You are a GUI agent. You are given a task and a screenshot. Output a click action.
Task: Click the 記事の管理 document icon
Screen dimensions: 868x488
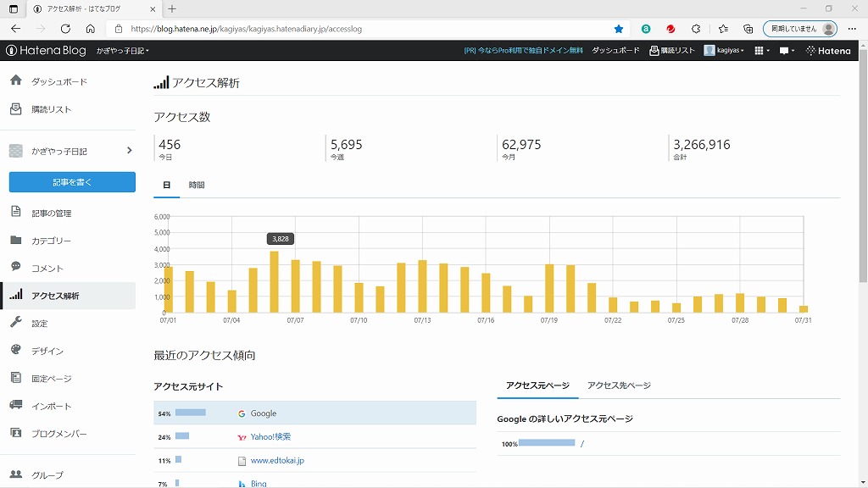16,212
